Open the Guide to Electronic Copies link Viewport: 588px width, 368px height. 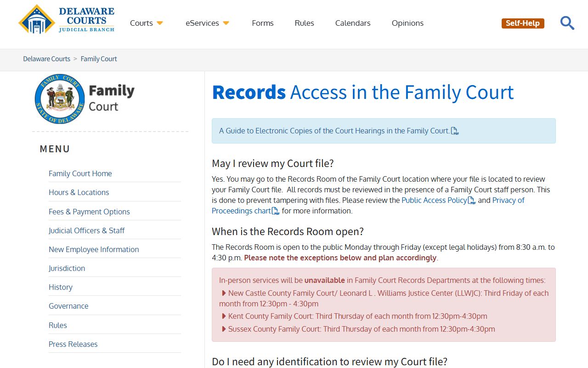334,131
